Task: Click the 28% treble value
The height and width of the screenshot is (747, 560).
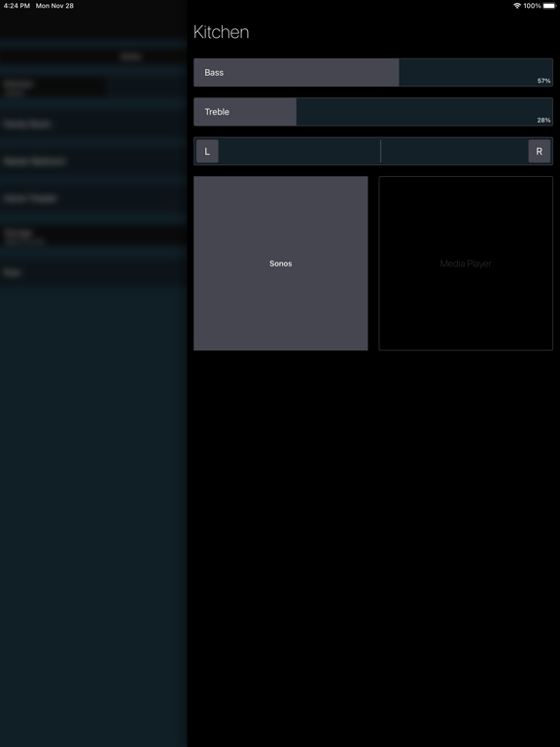Action: coord(543,121)
